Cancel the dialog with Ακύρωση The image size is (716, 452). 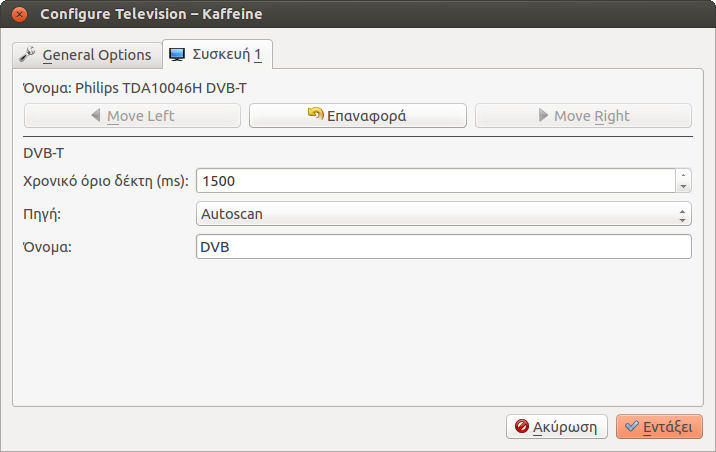pos(555,427)
